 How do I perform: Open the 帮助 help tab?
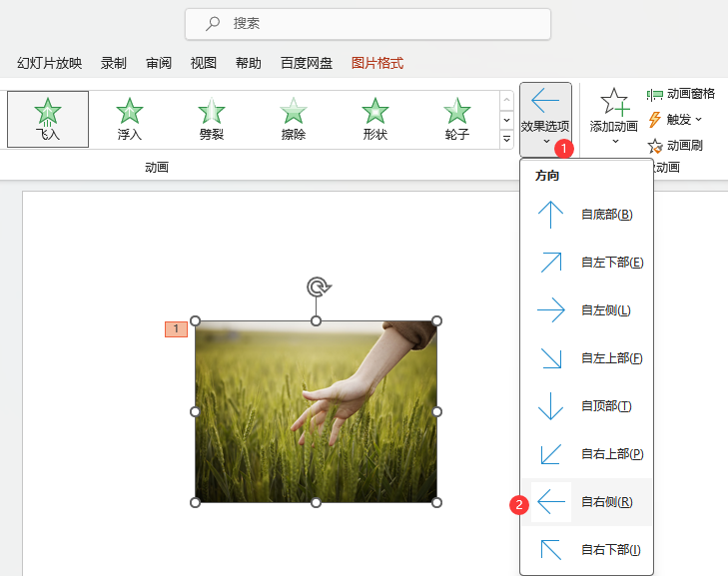(249, 63)
